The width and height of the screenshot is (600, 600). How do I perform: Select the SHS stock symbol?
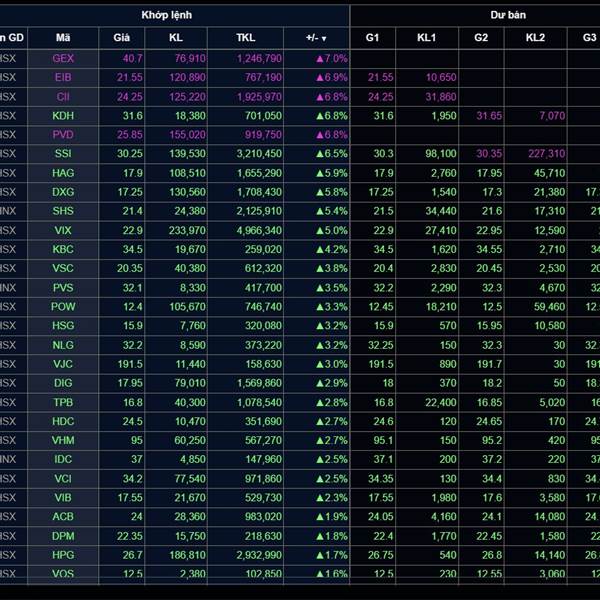[63, 211]
